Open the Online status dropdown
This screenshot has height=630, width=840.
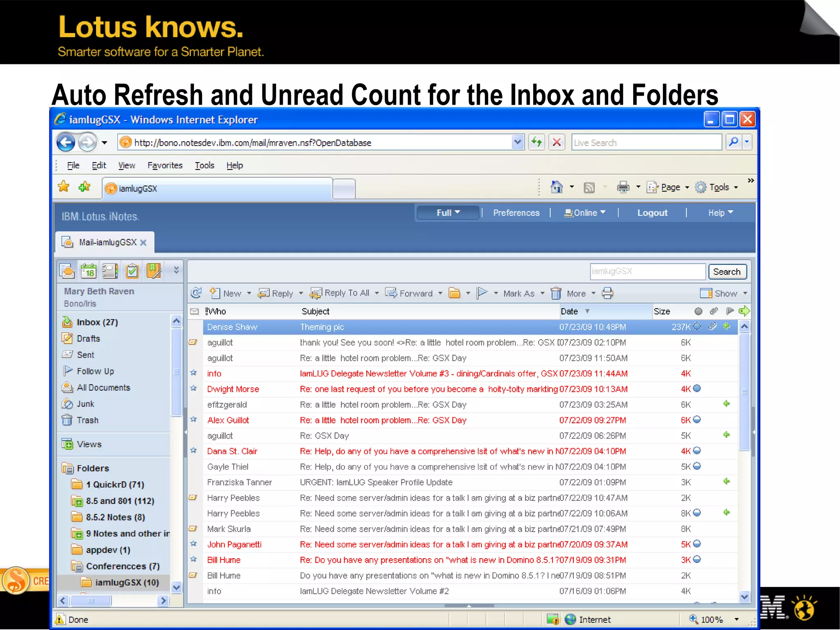click(584, 213)
